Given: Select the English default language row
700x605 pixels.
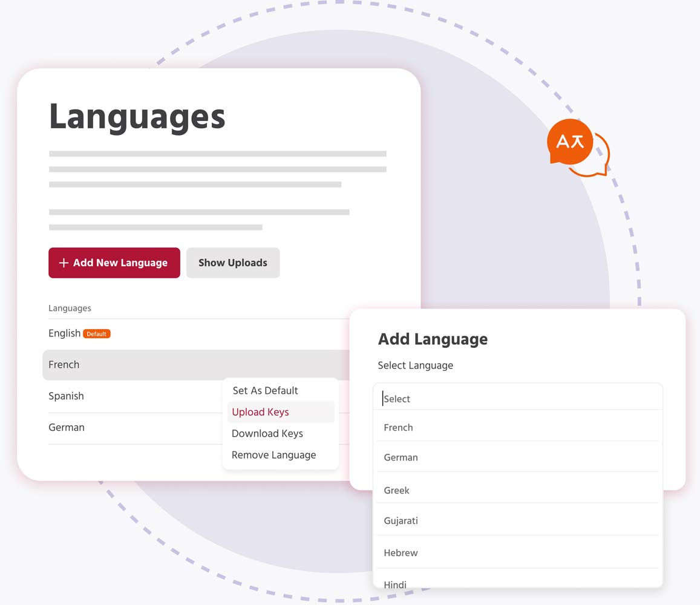Looking at the screenshot, I should (198, 333).
